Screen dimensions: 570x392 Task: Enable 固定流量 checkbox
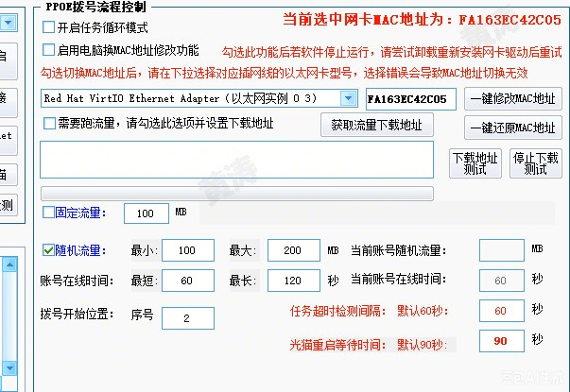48,213
